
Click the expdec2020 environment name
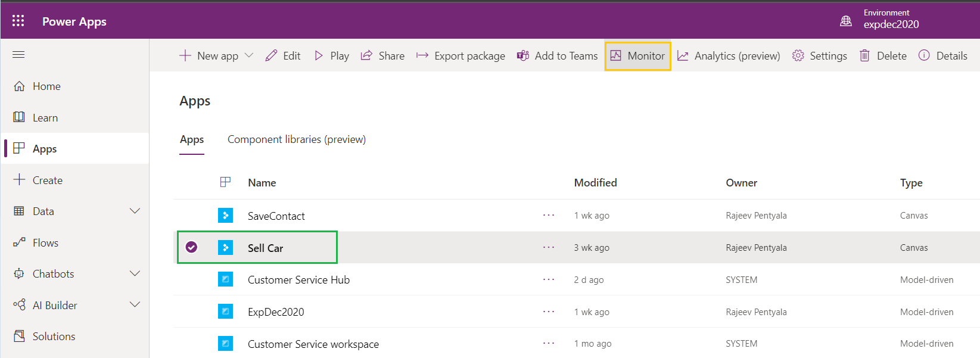coord(891,24)
